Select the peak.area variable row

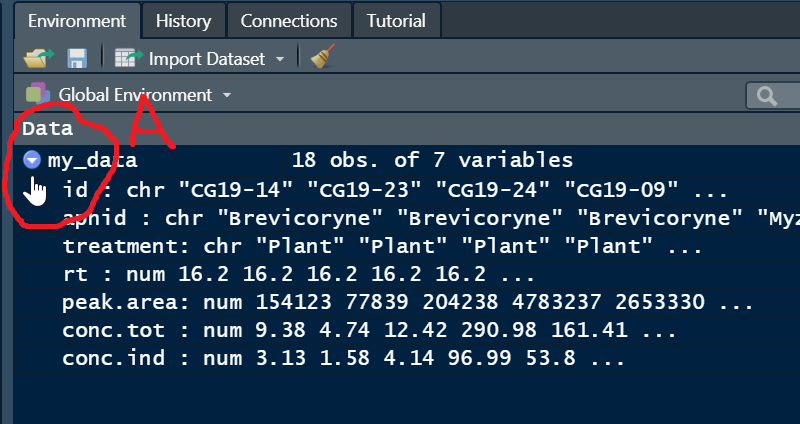[407, 302]
